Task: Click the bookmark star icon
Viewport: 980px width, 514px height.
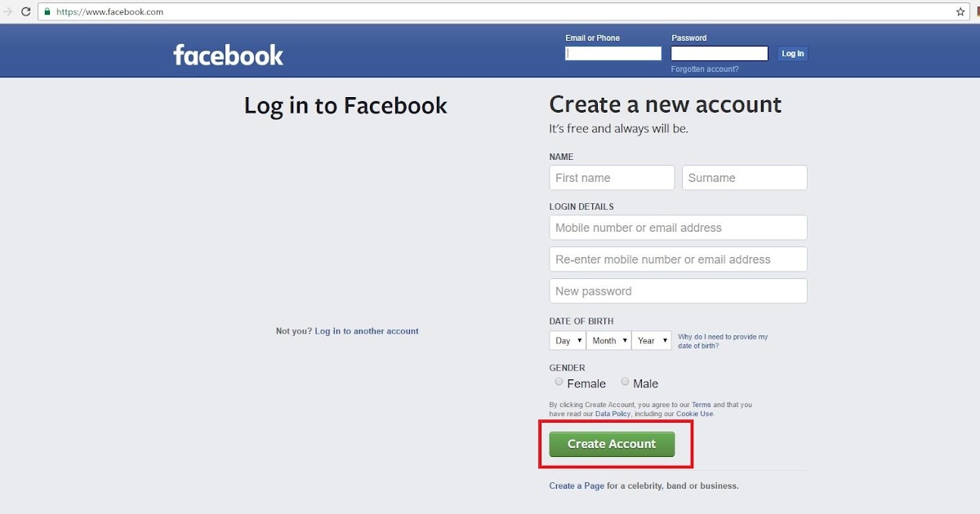Action: point(960,12)
